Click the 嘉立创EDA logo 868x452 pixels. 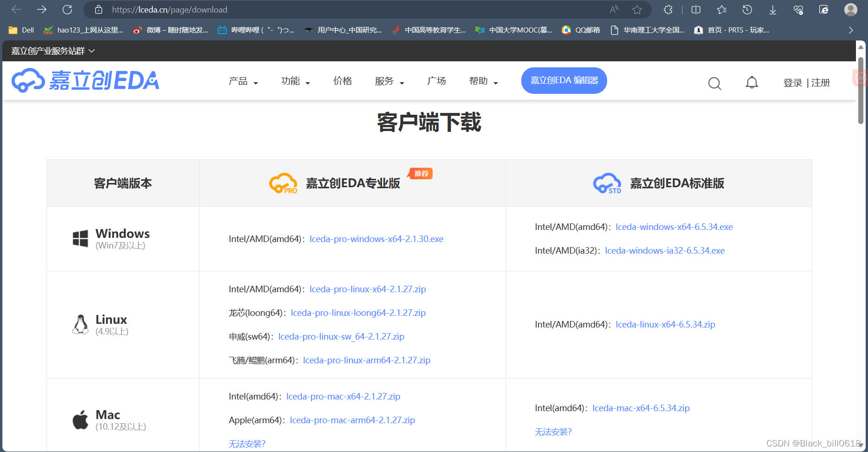click(x=85, y=80)
